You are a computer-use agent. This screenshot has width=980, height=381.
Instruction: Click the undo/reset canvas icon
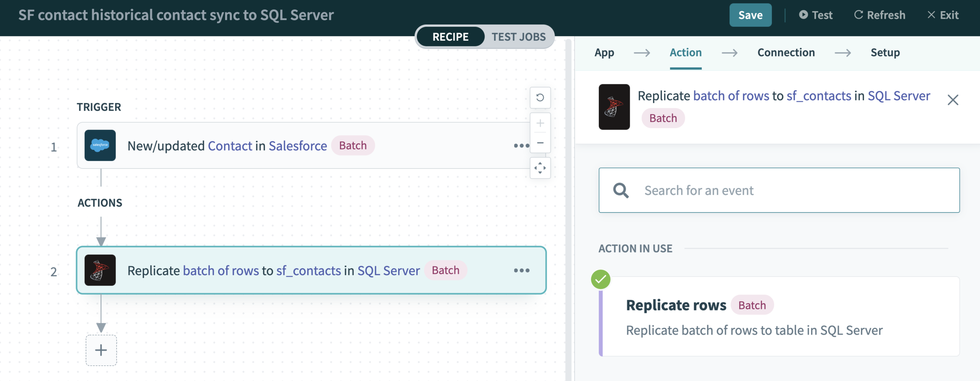point(540,97)
